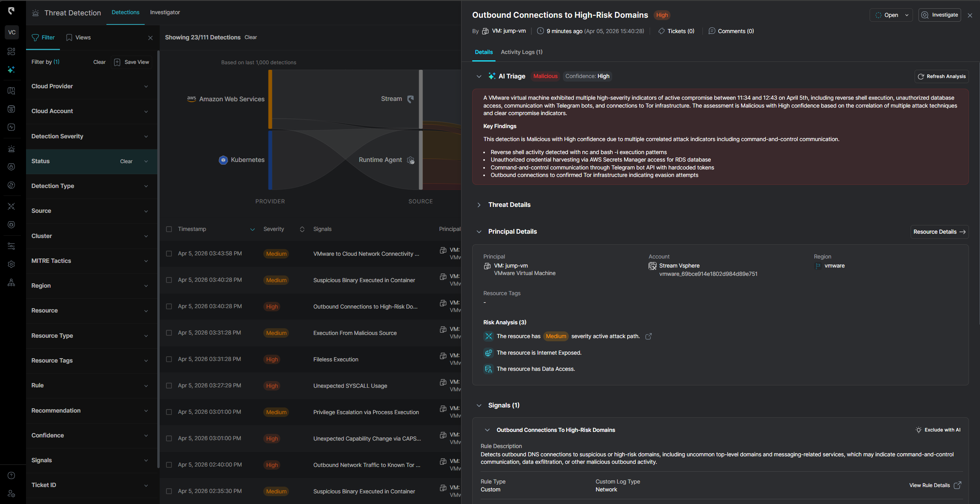
Task: Check the checkbox for Unexpected SYSCALL Usage row
Action: point(169,385)
